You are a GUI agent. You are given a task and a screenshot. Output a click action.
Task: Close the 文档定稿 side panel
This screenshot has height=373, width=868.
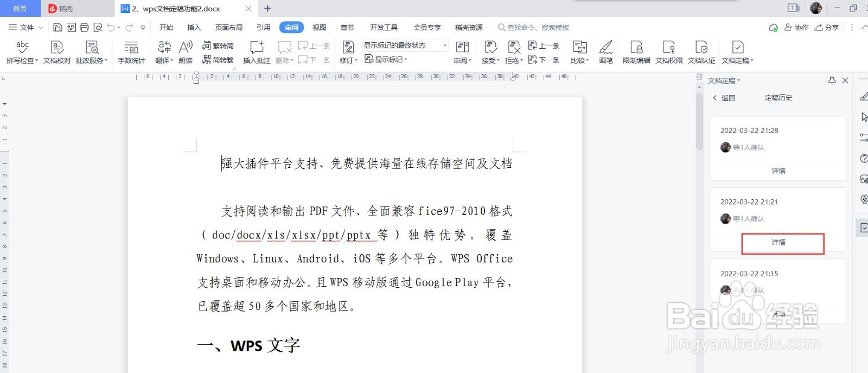click(x=845, y=80)
